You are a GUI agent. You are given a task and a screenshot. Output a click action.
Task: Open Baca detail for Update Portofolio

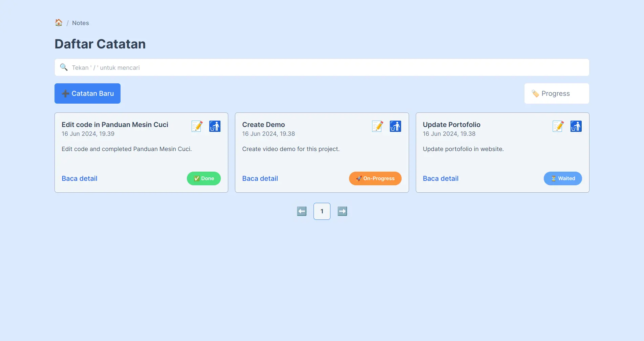coord(441,178)
